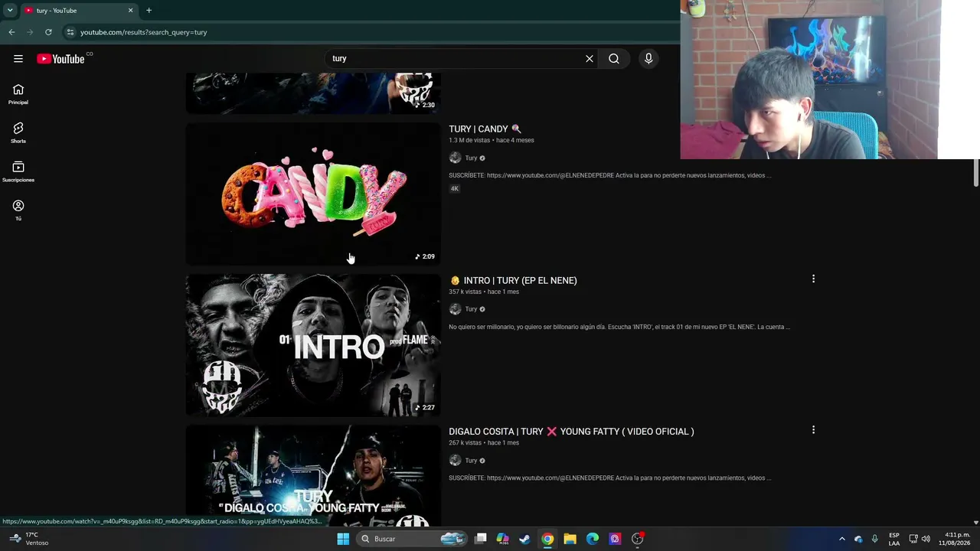Click '357 k vistas' INTRO metadata
This screenshot has width=980, height=551.
(465, 292)
